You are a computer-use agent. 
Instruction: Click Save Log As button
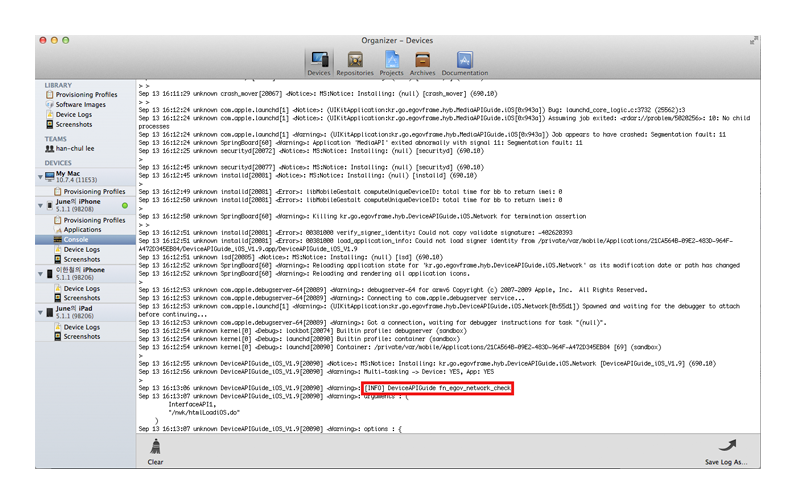point(725,450)
